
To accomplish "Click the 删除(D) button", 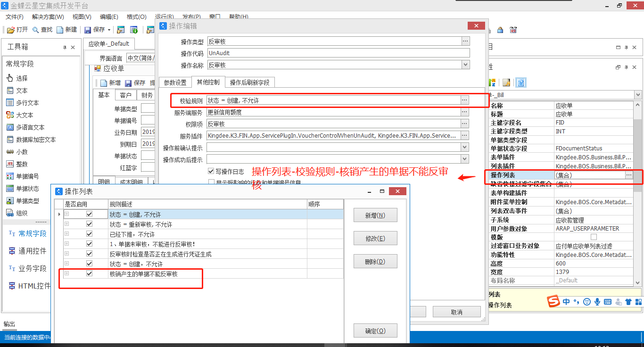I will click(375, 261).
